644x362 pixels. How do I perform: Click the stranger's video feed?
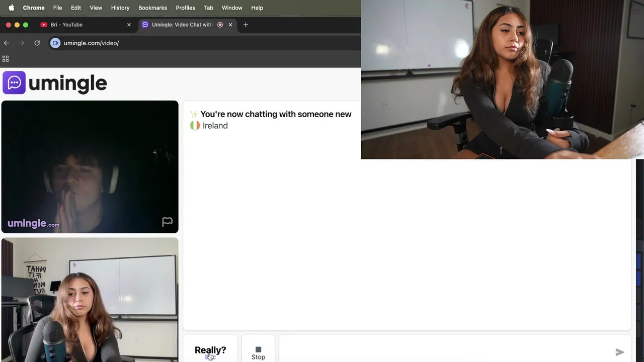90,167
